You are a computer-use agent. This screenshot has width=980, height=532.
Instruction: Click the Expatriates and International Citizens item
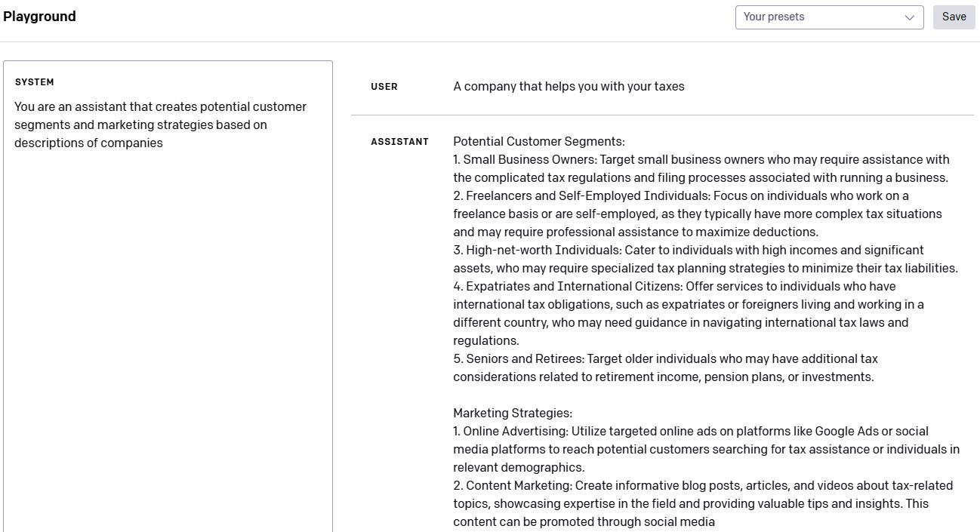tap(688, 313)
